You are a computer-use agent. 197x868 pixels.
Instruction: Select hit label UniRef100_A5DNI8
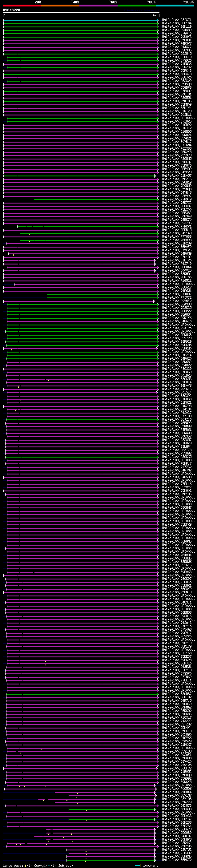176,592
